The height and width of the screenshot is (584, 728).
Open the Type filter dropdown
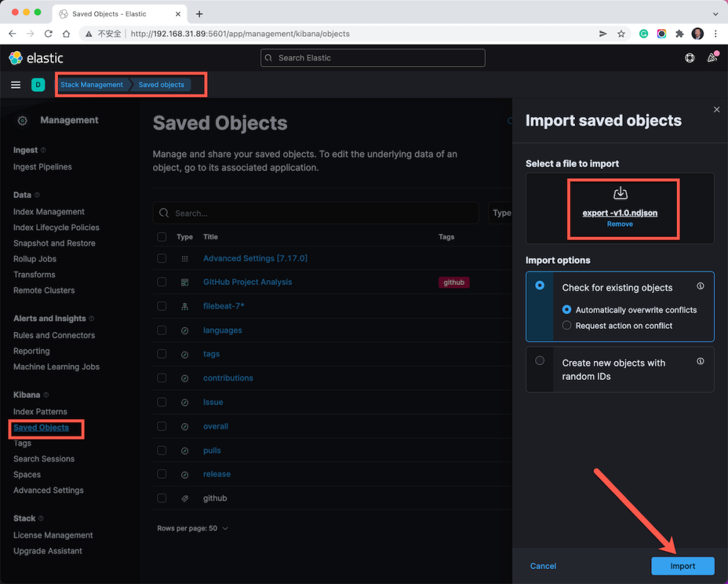click(x=500, y=213)
